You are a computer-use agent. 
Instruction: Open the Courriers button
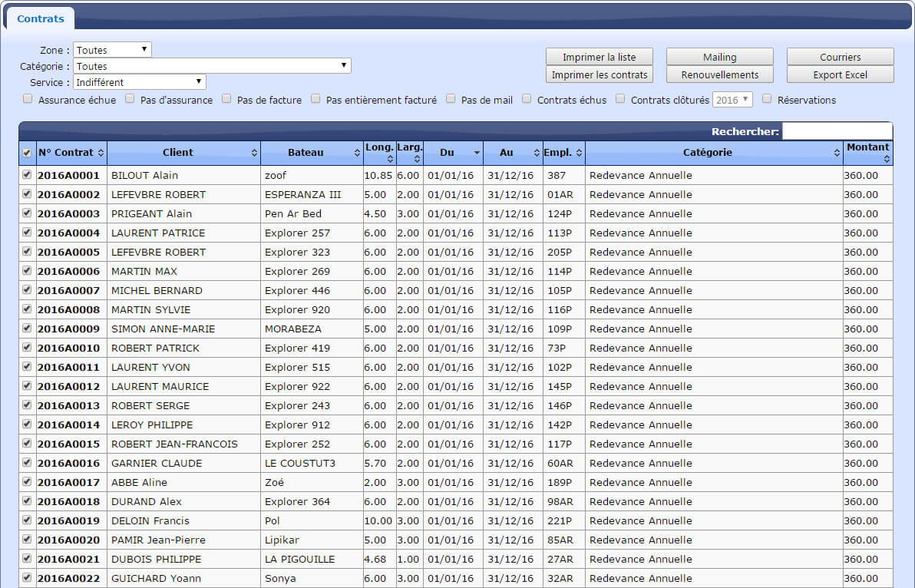(x=841, y=57)
